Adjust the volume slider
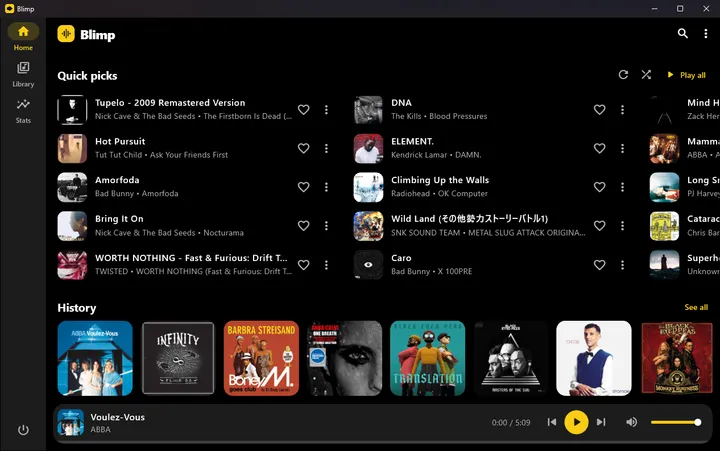 coord(676,422)
